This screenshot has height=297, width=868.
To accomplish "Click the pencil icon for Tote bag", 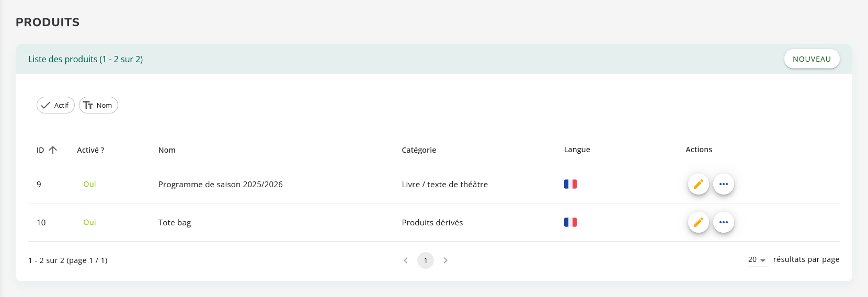I will pos(698,222).
